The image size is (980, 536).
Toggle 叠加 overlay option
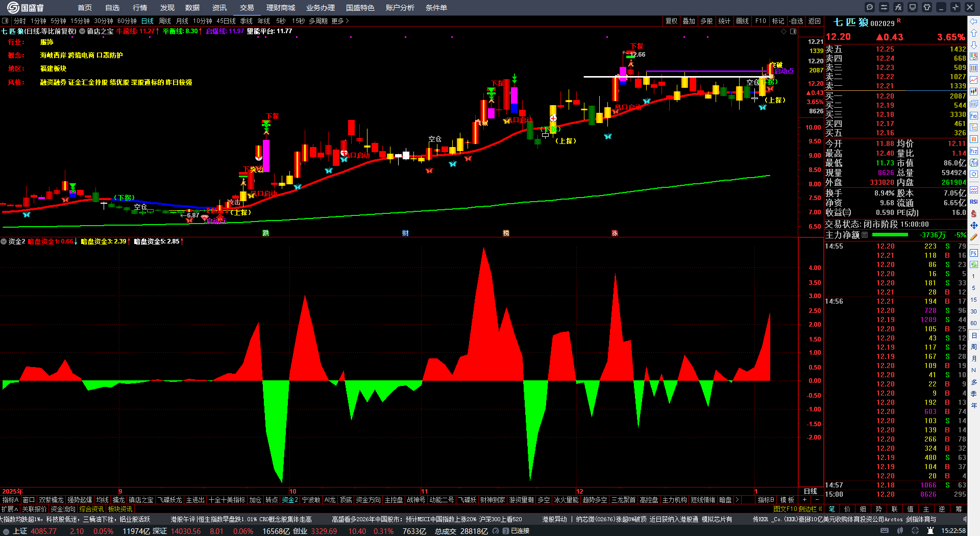pos(689,21)
